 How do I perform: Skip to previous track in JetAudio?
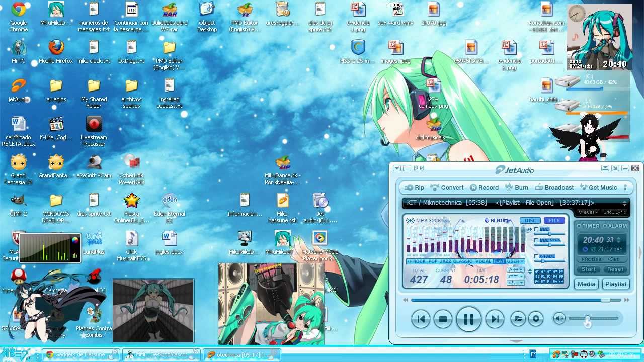(x=421, y=319)
